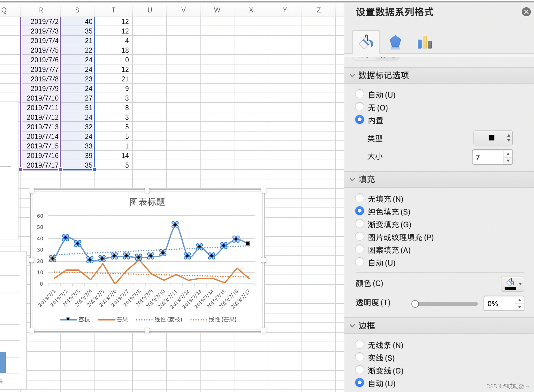Select column W header
Viewport: 534px width, 392px height.
217,10
